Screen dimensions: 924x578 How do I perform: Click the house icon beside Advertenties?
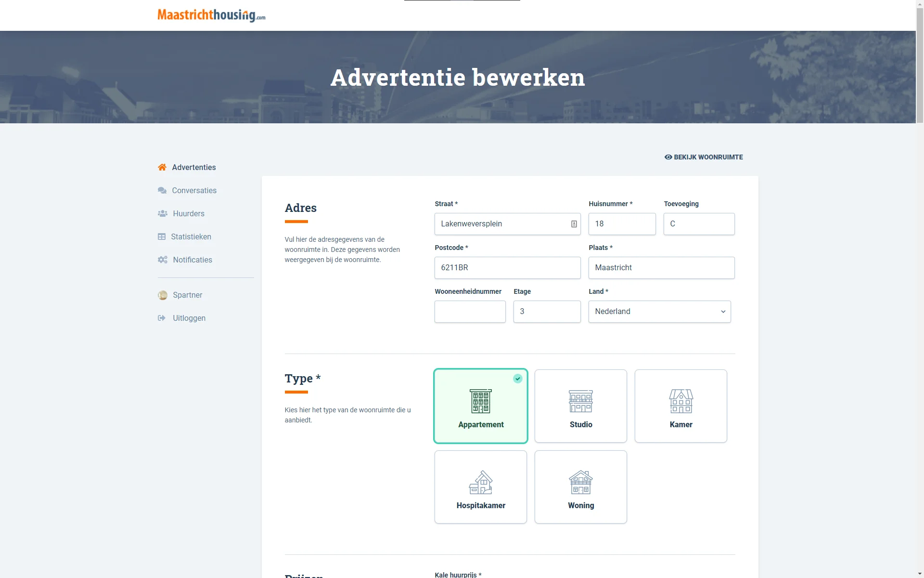click(162, 167)
